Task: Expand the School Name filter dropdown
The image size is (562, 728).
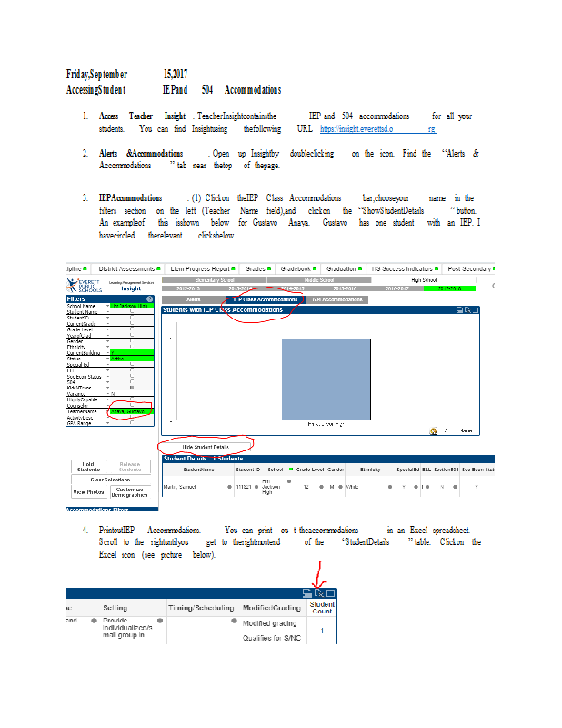Action: (x=107, y=306)
